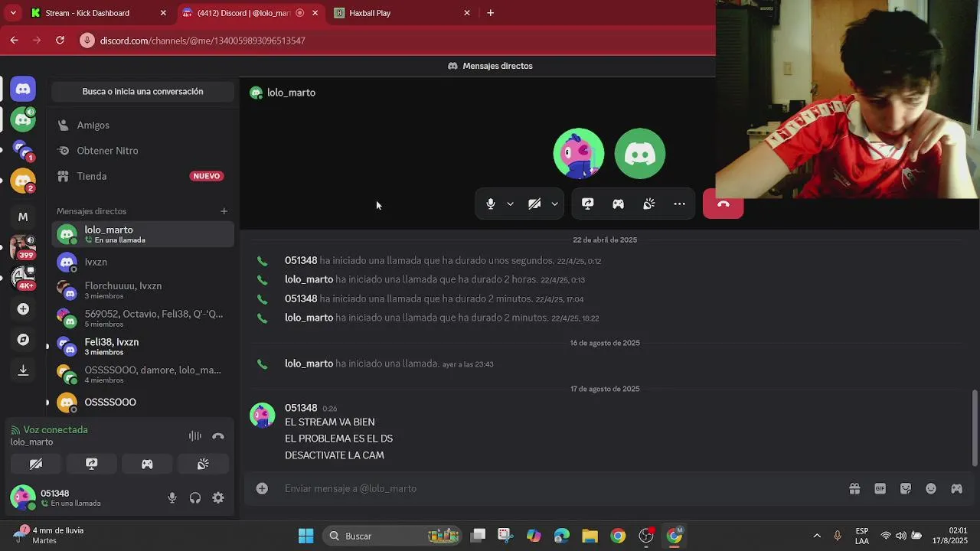Open 569052, Octavio, Feli38 group chat
Viewport: 980px width, 551px height.
pyautogui.click(x=142, y=318)
